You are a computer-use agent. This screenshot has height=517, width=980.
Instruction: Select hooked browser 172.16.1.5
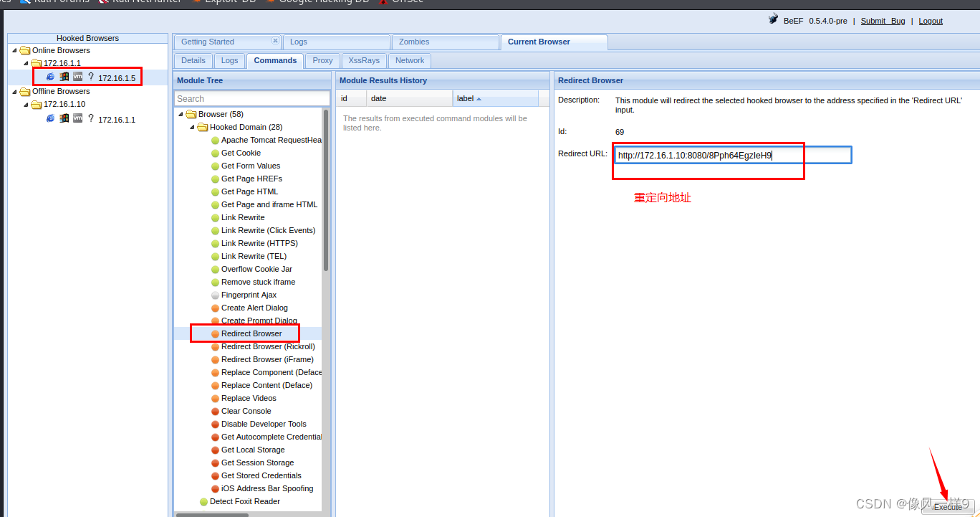coord(117,77)
